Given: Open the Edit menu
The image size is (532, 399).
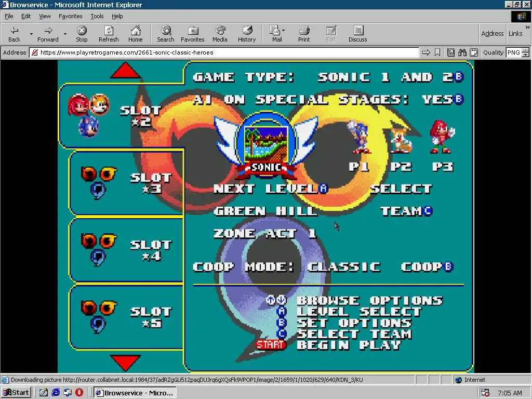Looking at the screenshot, I should click(26, 16).
